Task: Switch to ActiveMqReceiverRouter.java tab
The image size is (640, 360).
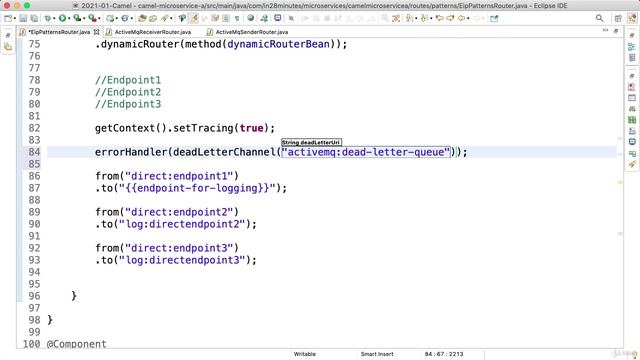Action: pos(153,32)
